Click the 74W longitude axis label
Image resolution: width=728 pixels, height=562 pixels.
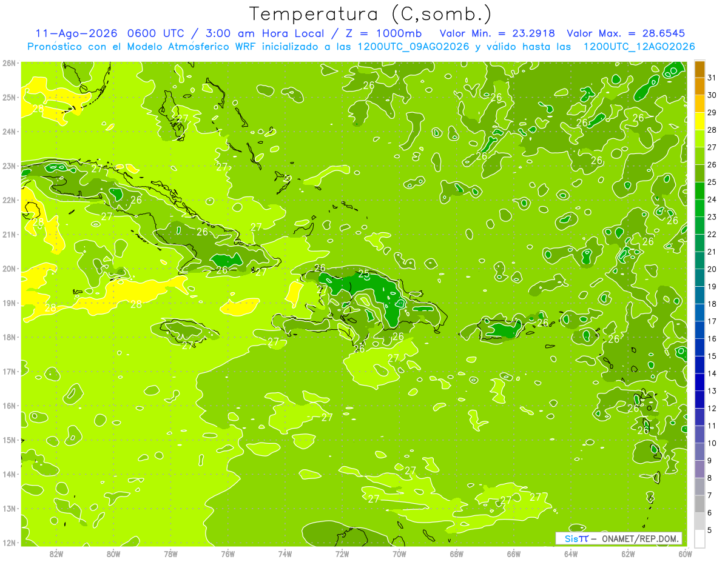(285, 553)
